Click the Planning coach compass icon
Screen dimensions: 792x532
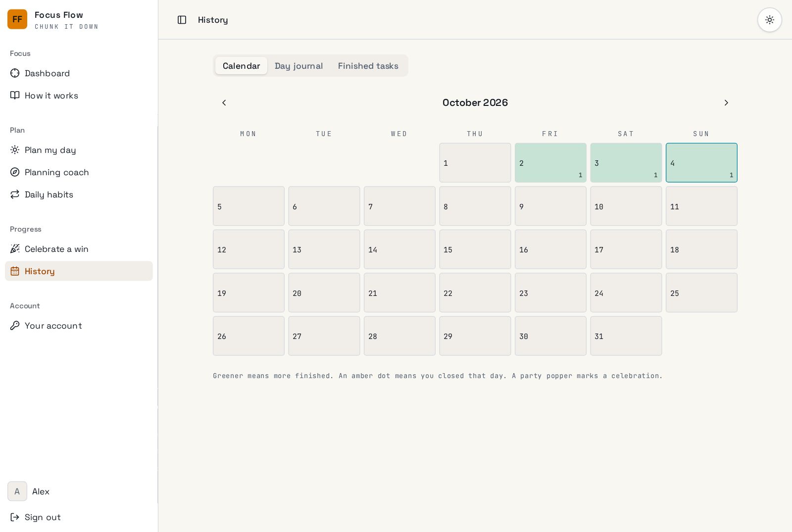point(15,172)
